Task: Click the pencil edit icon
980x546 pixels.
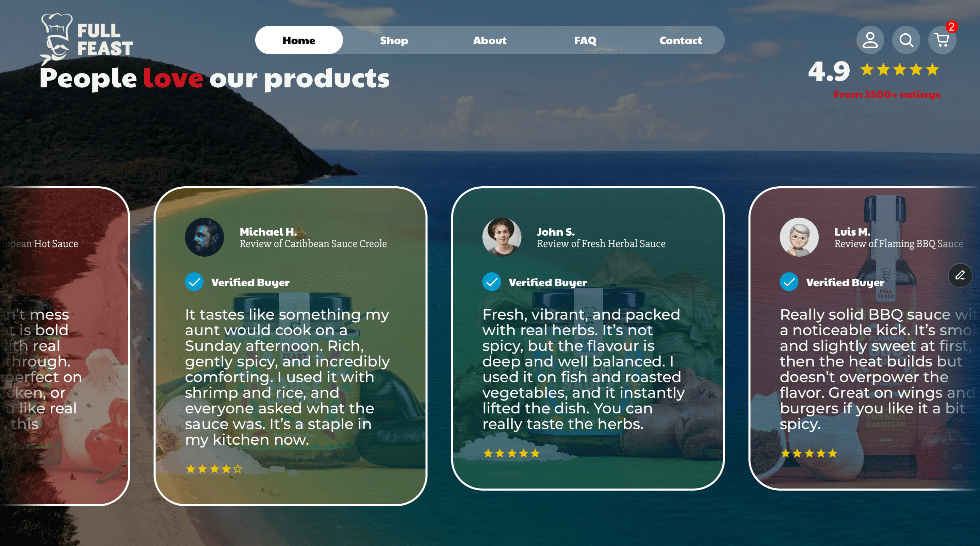Action: coord(960,275)
